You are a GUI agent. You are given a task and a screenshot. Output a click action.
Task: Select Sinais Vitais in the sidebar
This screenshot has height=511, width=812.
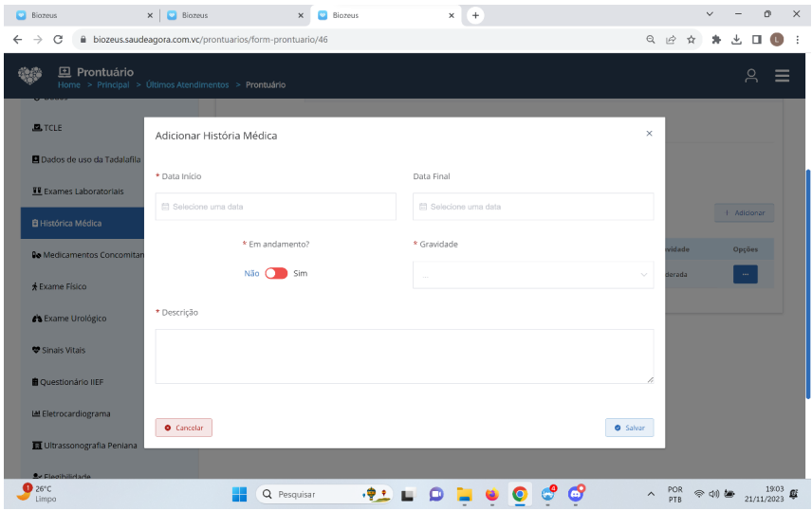click(63, 351)
